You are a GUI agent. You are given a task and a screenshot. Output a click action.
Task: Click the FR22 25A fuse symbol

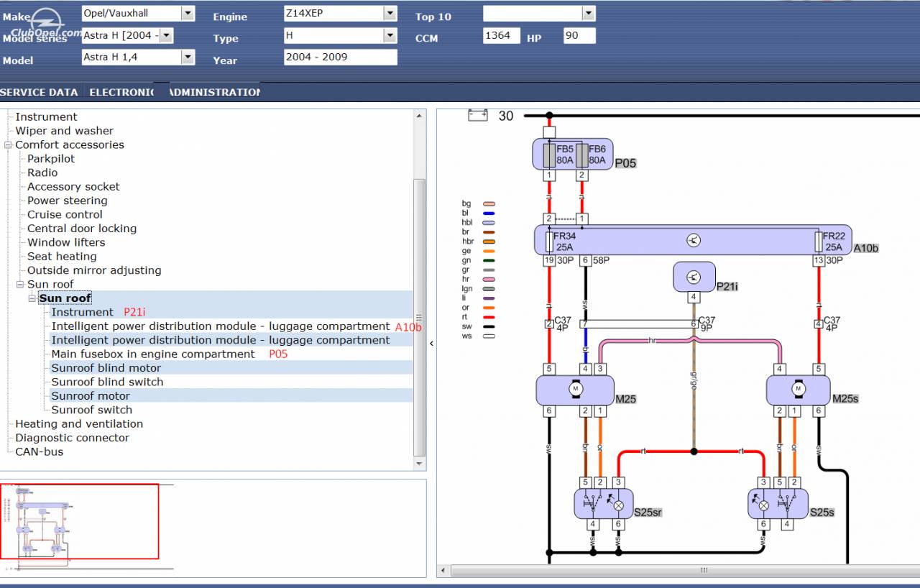point(818,241)
